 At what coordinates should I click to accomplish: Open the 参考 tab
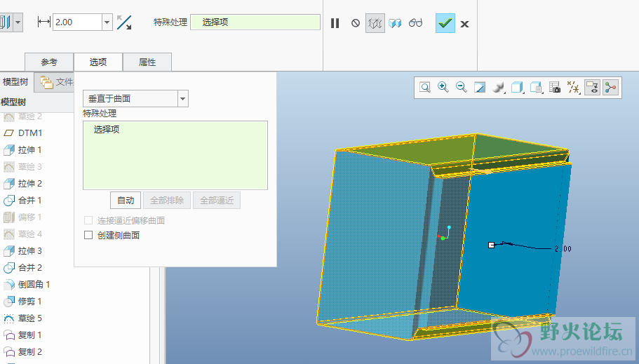click(x=49, y=62)
